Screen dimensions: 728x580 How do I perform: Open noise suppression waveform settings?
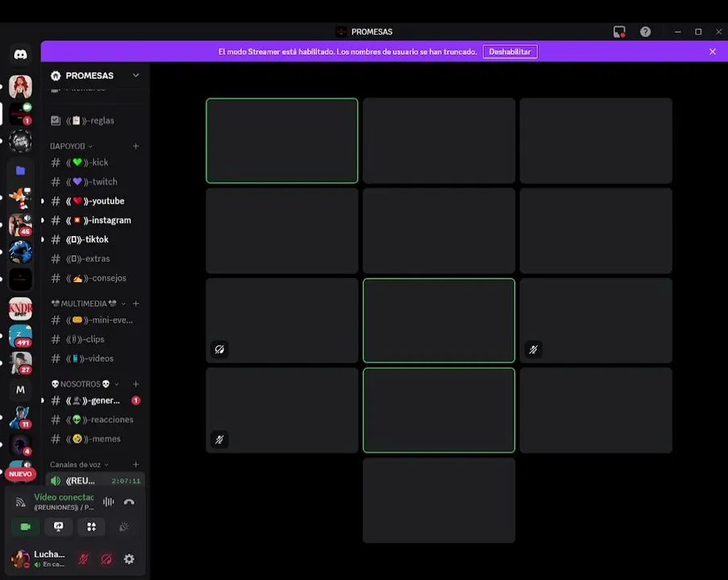point(109,502)
